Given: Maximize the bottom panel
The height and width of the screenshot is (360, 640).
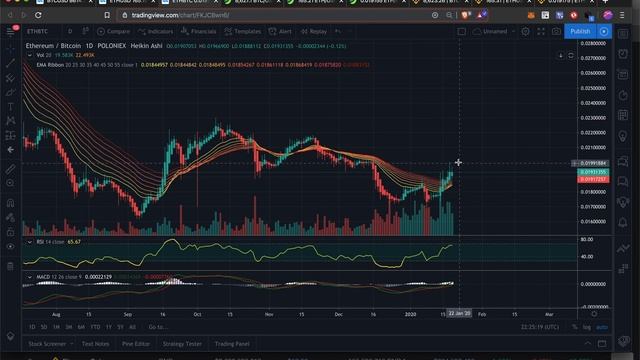Looking at the screenshot, I should [602, 344].
